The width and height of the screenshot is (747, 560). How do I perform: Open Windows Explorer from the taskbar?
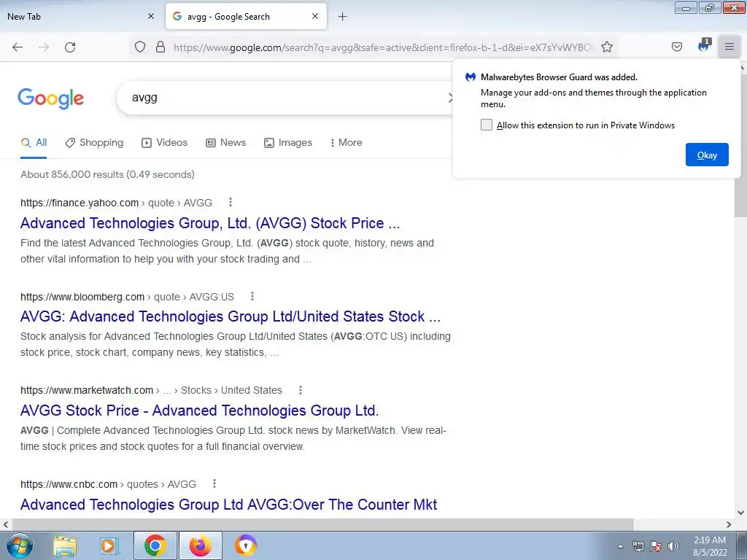[65, 545]
